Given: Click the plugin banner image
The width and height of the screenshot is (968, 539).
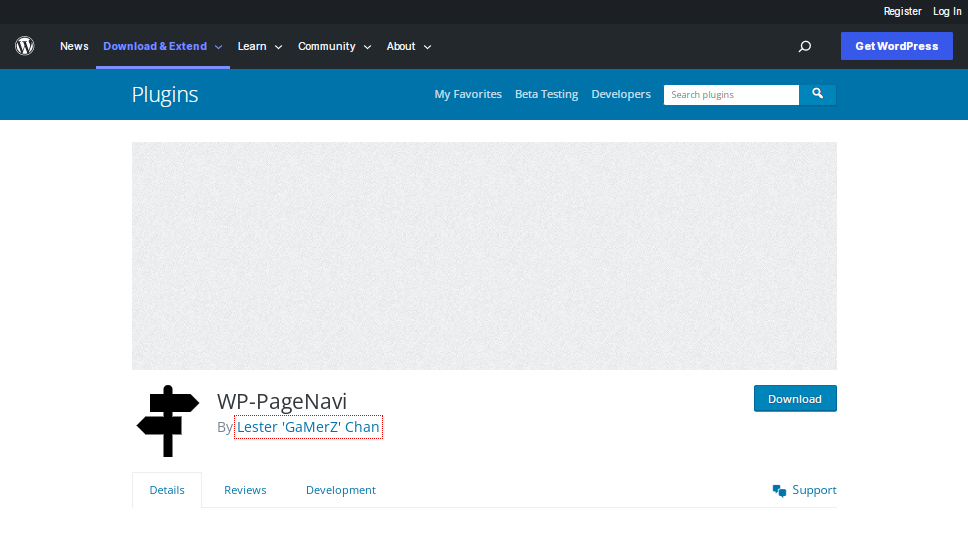Looking at the screenshot, I should tap(484, 256).
